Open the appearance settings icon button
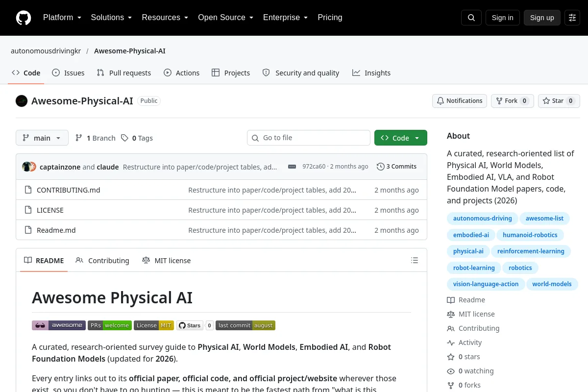This screenshot has width=588, height=392. (572, 18)
